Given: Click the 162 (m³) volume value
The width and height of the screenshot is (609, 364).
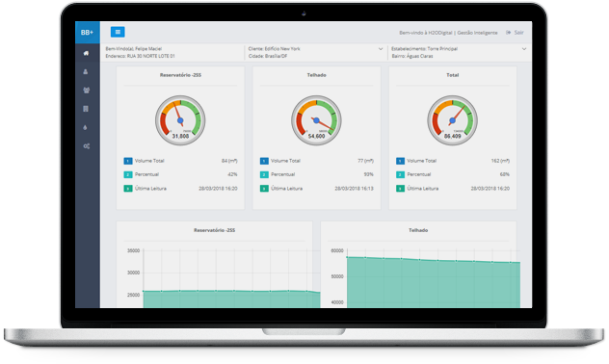Looking at the screenshot, I should pyautogui.click(x=500, y=161).
